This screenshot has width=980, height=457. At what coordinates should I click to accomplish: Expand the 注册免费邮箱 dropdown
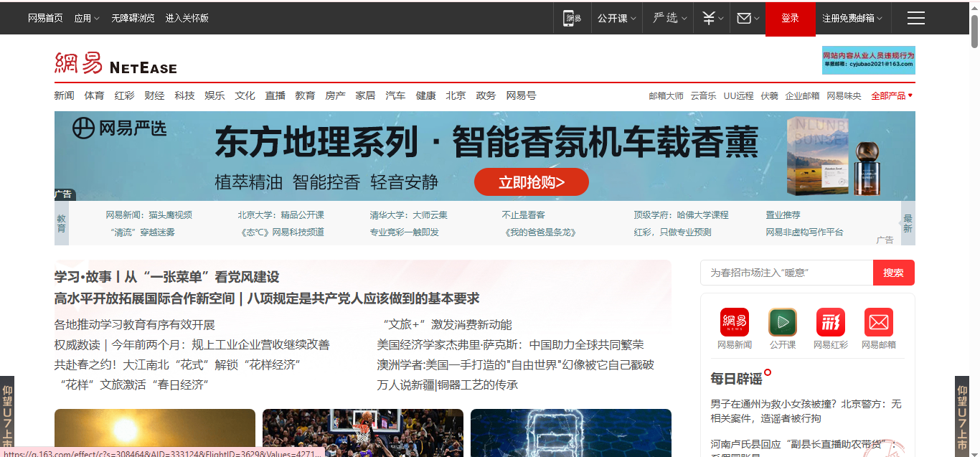[x=852, y=18]
